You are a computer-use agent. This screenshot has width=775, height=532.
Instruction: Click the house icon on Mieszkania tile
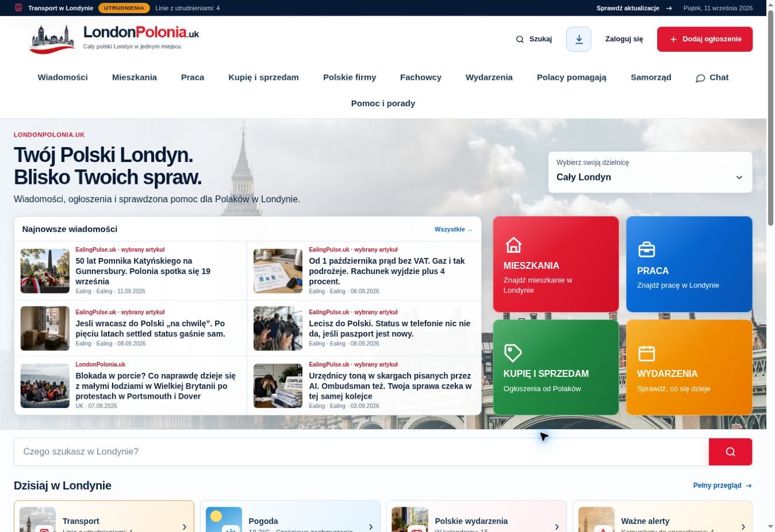(x=513, y=245)
